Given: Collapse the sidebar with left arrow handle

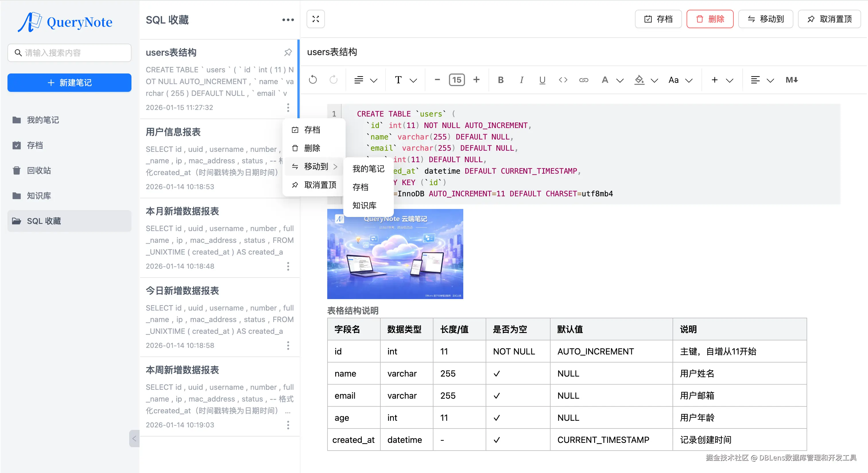Looking at the screenshot, I should pyautogui.click(x=134, y=438).
